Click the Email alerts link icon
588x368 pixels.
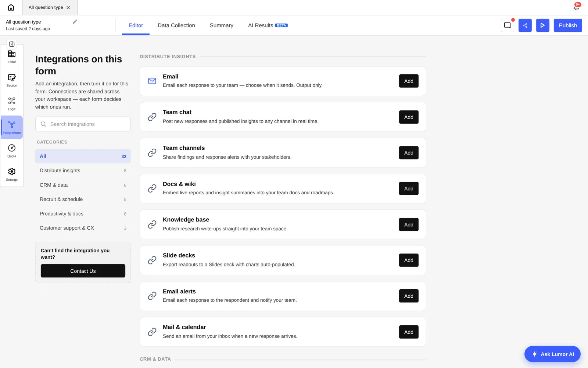(152, 296)
